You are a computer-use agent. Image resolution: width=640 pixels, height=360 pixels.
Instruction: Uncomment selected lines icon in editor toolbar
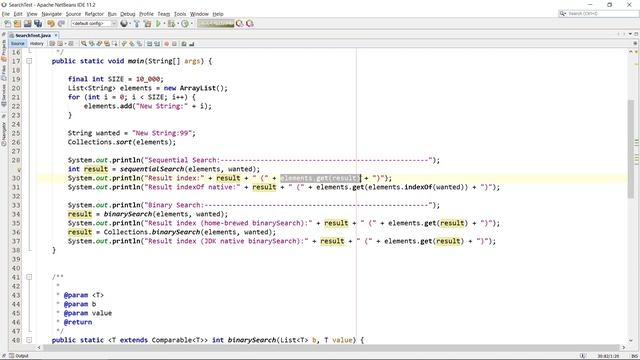191,43
